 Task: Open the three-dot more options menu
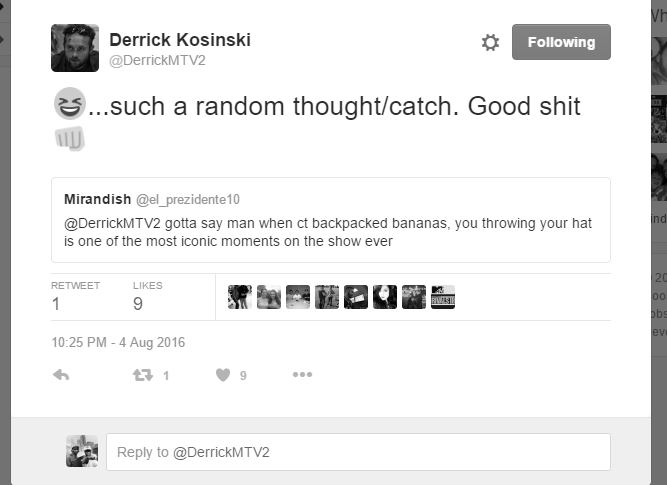click(302, 374)
